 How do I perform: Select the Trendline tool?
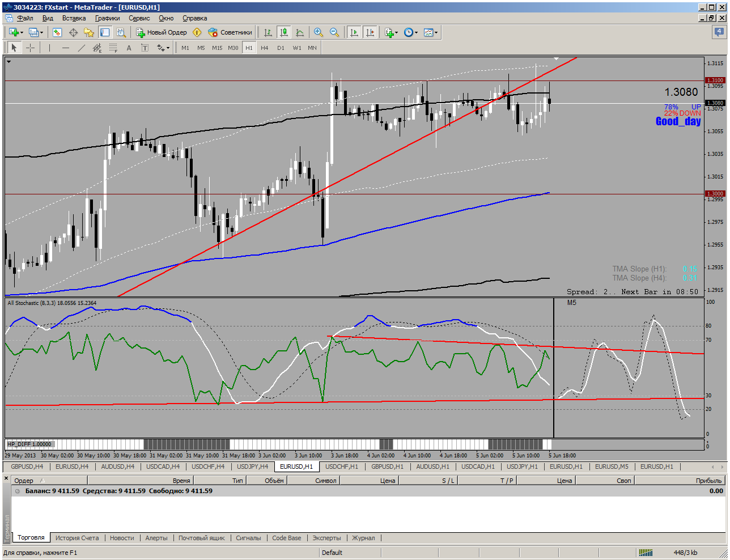point(81,48)
